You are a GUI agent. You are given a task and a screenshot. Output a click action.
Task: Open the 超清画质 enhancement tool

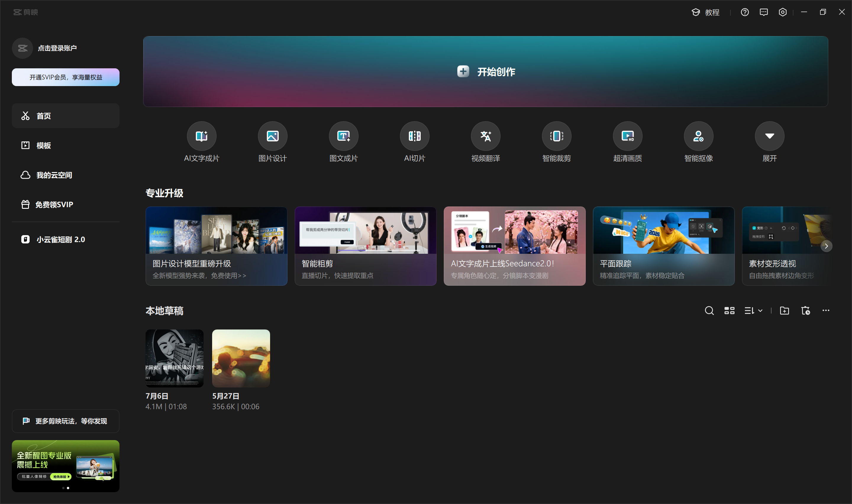627,136
